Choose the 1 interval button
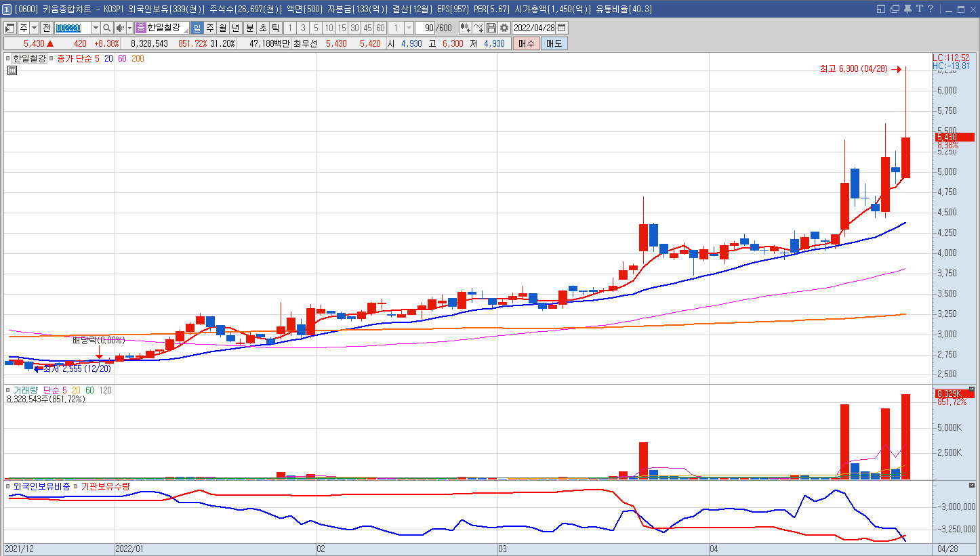980x556 pixels. (289, 28)
